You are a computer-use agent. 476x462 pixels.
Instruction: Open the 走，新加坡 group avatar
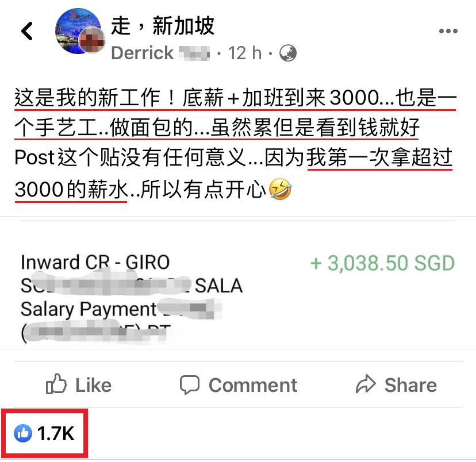78,31
